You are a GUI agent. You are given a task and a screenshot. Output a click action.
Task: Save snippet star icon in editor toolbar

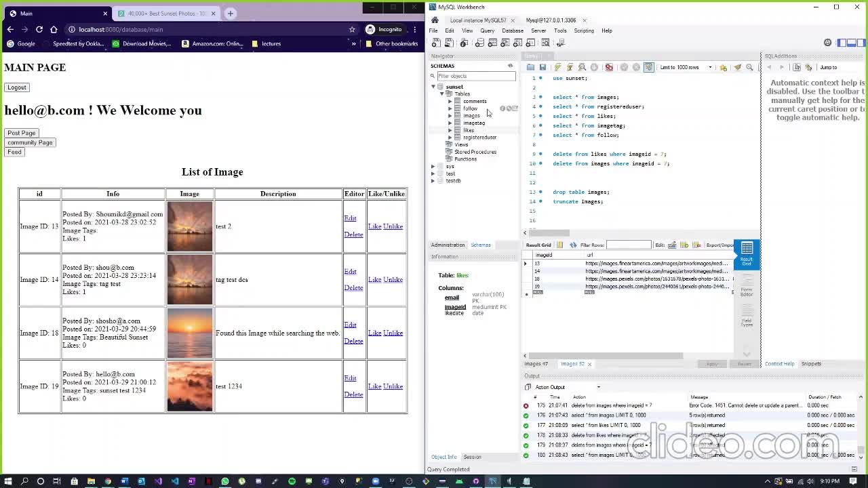(723, 67)
